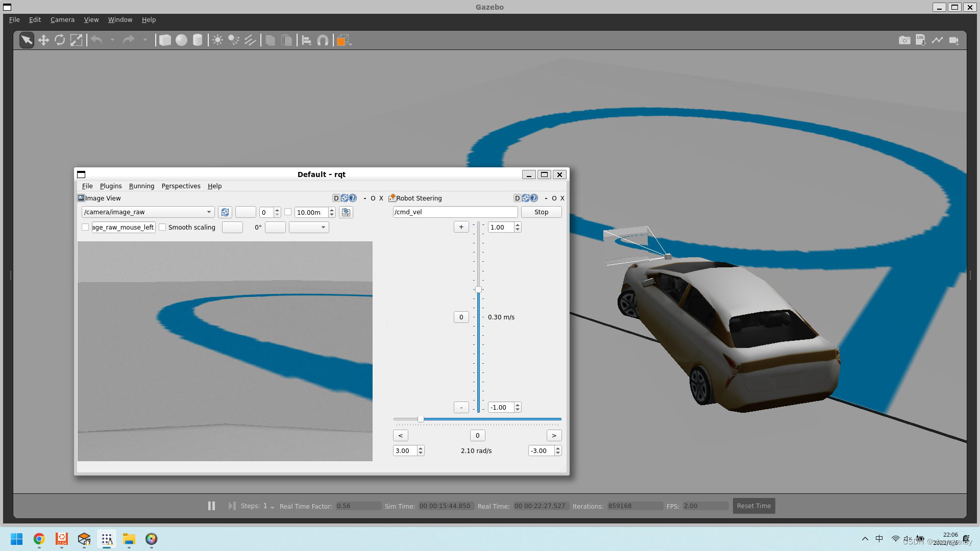Open the Plugins menu in rqt
Image resolution: width=980 pixels, height=551 pixels.
coord(111,186)
